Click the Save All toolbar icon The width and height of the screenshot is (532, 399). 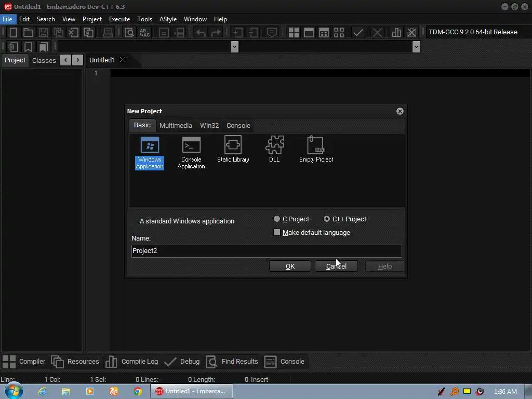(x=58, y=33)
